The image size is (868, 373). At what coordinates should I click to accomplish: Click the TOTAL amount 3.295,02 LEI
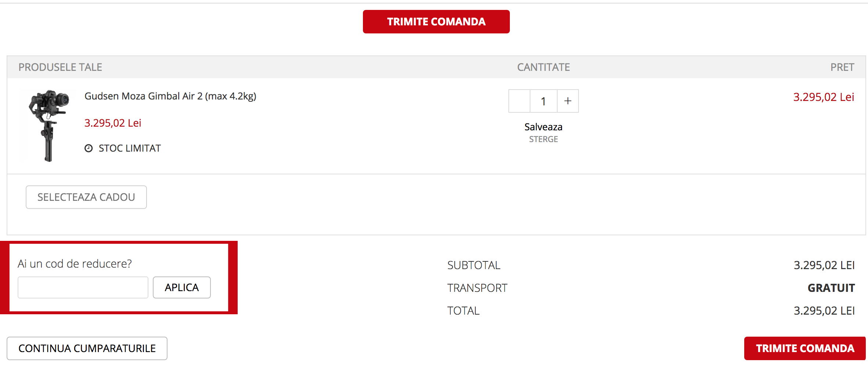click(x=824, y=311)
